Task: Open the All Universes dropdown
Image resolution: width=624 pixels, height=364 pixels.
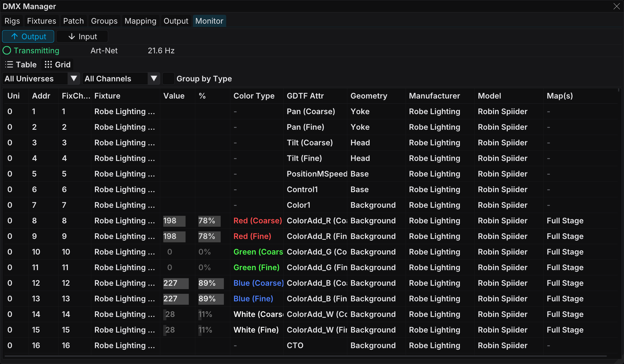Action: (41, 79)
